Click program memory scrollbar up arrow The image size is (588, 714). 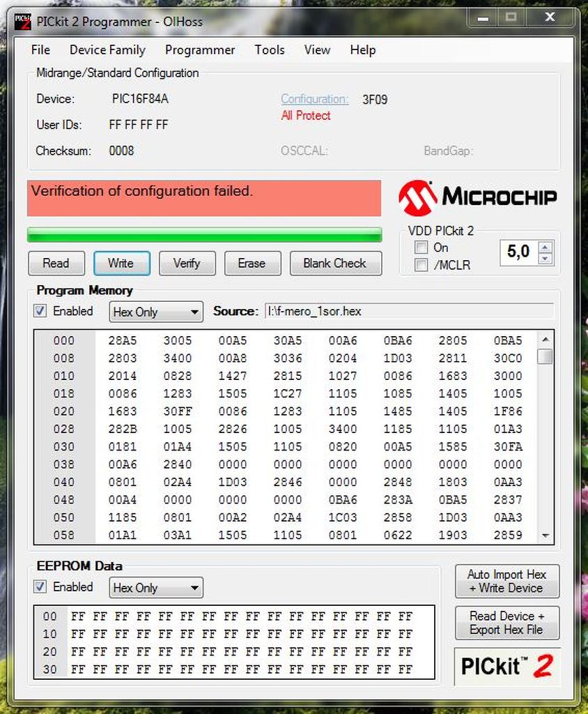click(546, 340)
